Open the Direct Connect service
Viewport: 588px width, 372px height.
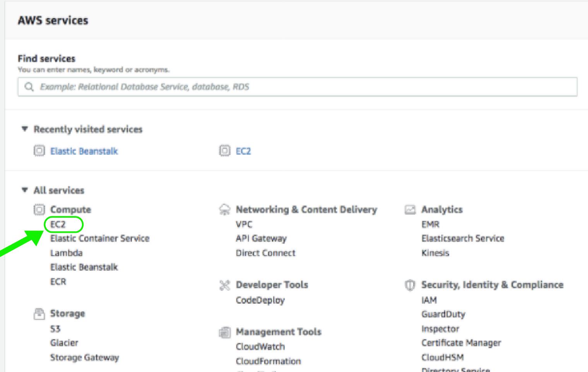pyautogui.click(x=266, y=253)
